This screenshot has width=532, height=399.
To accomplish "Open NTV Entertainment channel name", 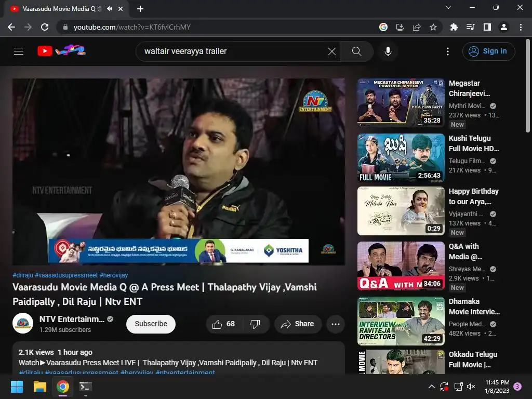I will click(x=72, y=320).
